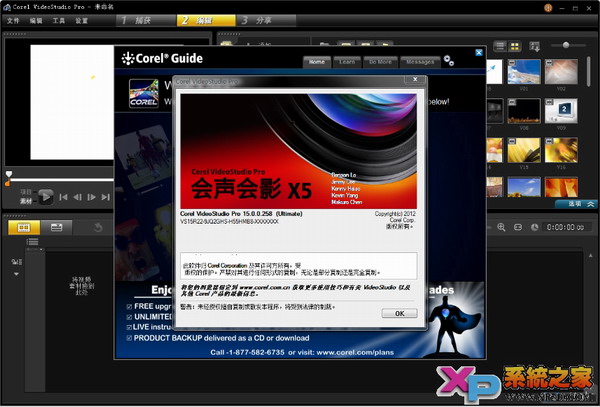600x407 pixels.
Task: Select library thumbnail V09
Action: click(x=561, y=111)
